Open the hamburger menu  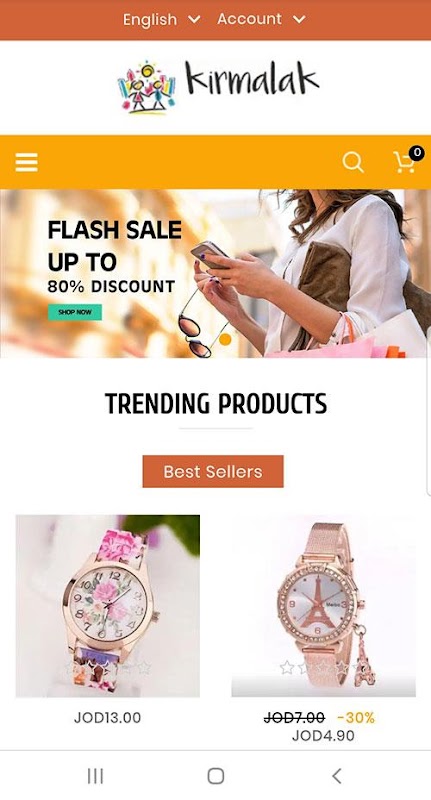coord(27,163)
